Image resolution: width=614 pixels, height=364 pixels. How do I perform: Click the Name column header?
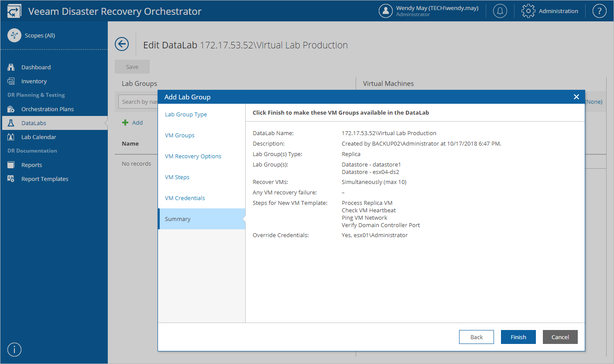pos(130,143)
